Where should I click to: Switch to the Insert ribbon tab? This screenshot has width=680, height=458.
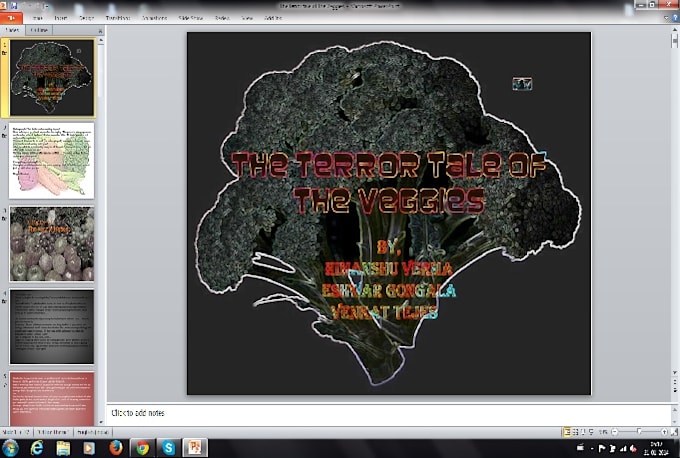point(61,18)
